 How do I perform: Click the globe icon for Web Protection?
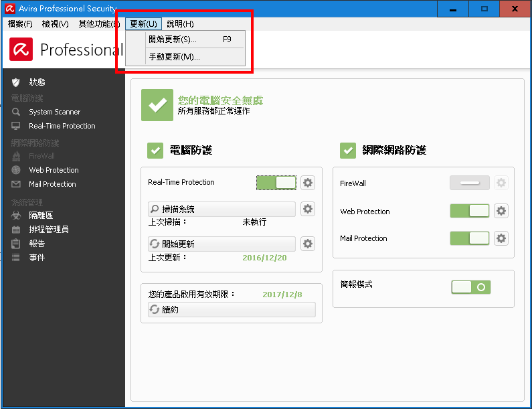coord(15,170)
